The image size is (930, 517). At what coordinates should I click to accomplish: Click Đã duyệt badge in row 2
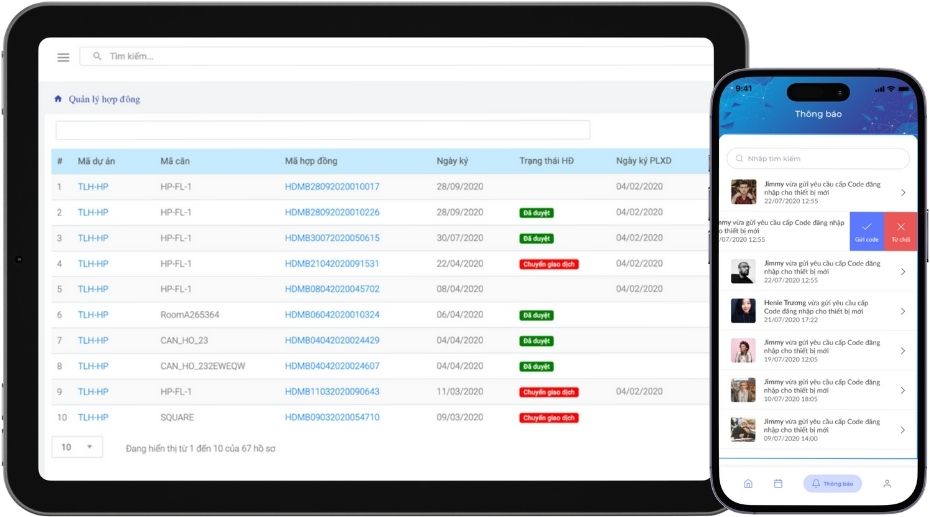pos(536,213)
